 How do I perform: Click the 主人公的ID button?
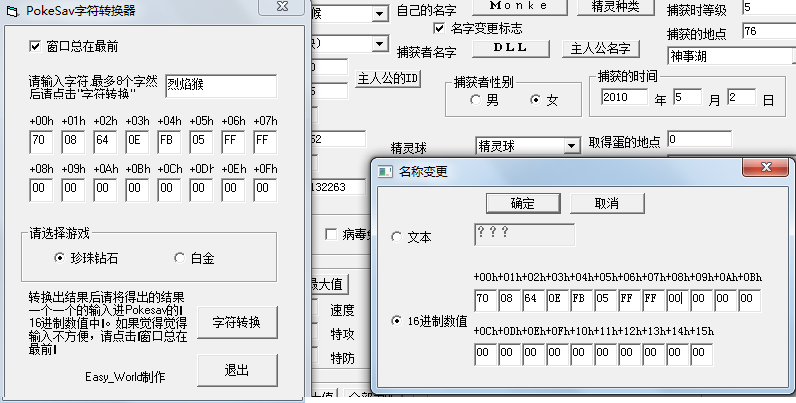388,78
